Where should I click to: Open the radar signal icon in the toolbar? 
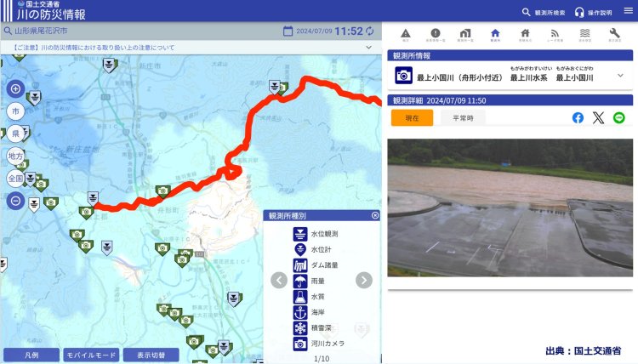[x=555, y=35]
